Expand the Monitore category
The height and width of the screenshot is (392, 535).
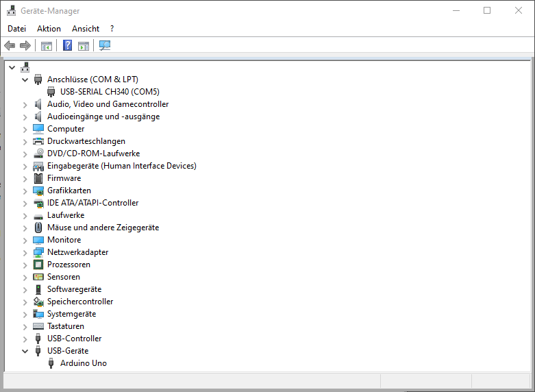[25, 241]
